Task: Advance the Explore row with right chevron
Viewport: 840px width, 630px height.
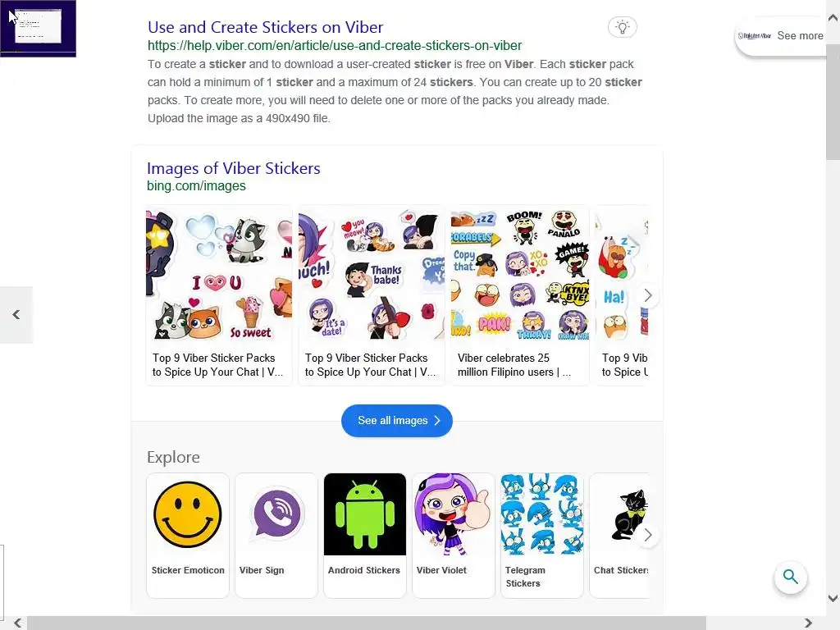Action: [x=648, y=535]
